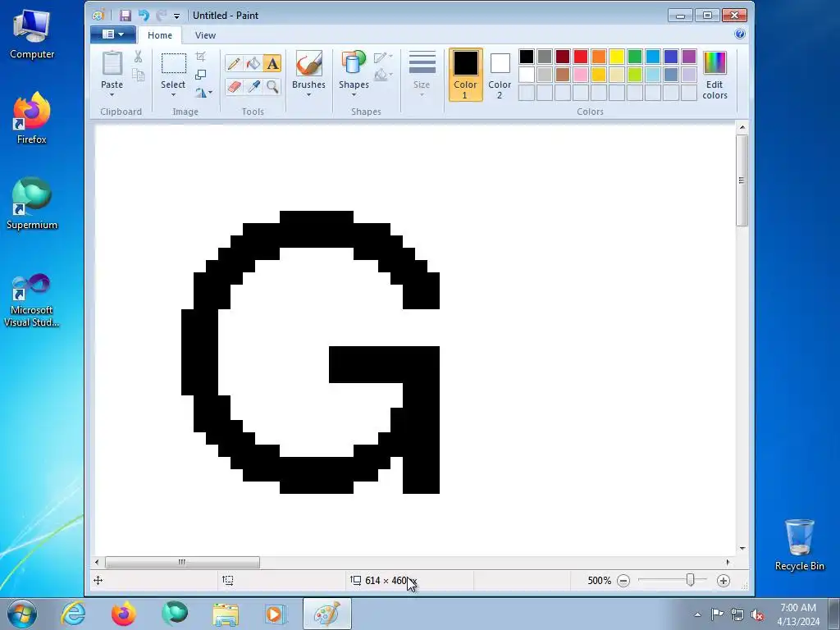Pick the dark red color swatch
Screen dimensions: 840x630
click(x=563, y=57)
